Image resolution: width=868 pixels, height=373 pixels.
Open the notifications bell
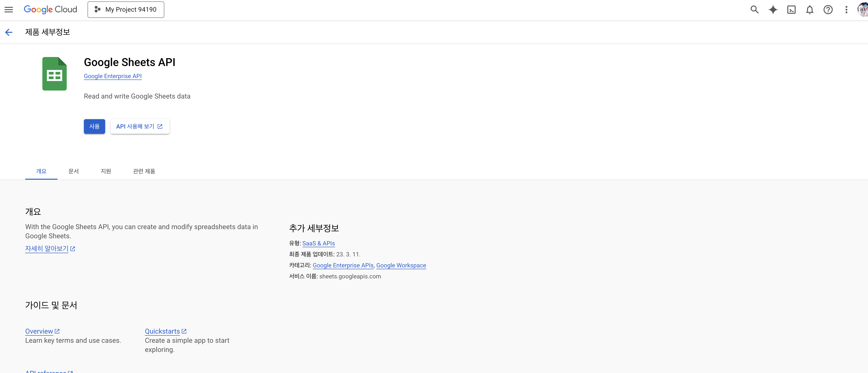click(x=809, y=9)
